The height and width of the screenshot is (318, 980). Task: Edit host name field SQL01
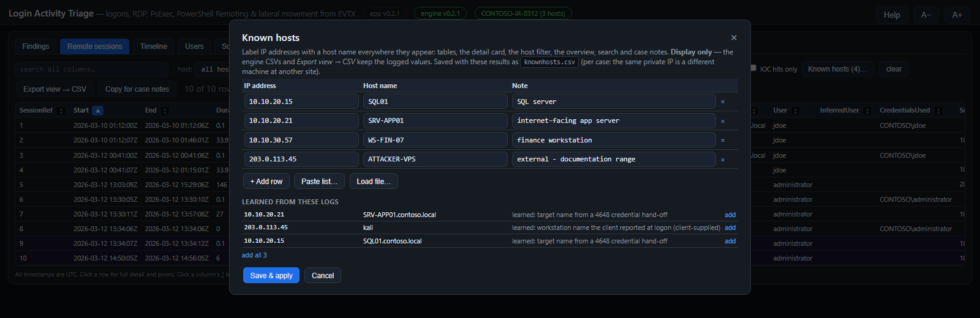[x=435, y=102]
